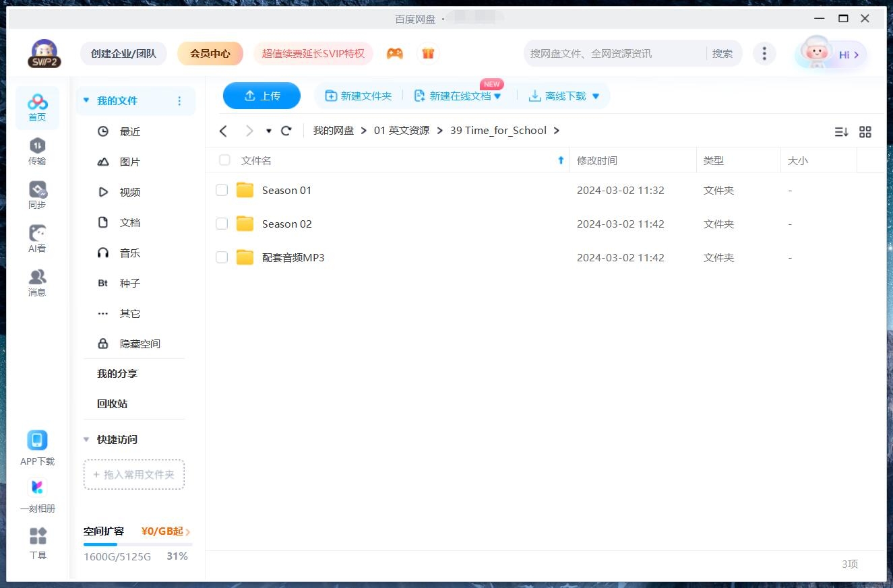The image size is (893, 588).
Task: Click the 搜网盘文件 search input field
Action: click(607, 53)
